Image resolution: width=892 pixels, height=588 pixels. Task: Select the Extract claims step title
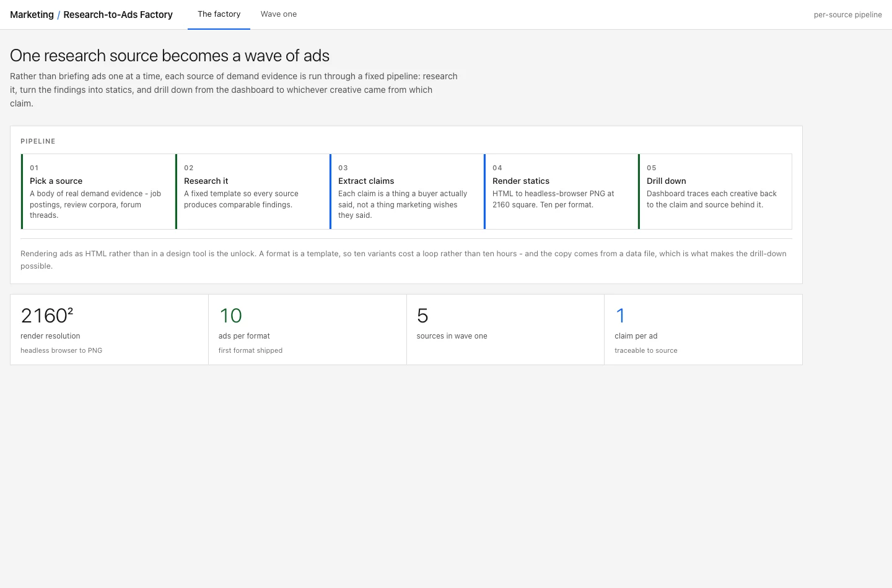pos(366,181)
